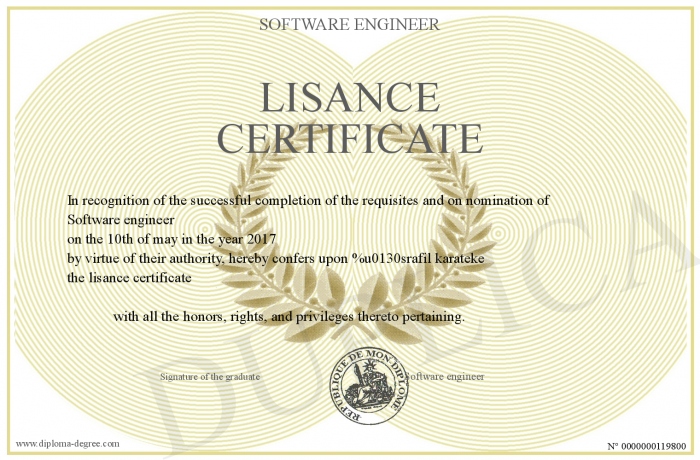The width and height of the screenshot is (700, 460).
Task: Click the word CERTIFICATE in the title
Action: coord(349,137)
